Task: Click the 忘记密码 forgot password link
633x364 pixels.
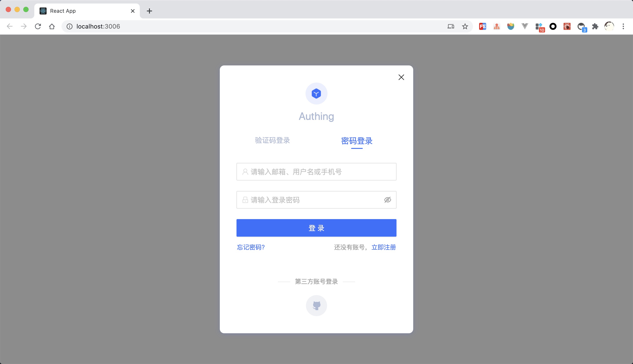Action: coord(251,247)
